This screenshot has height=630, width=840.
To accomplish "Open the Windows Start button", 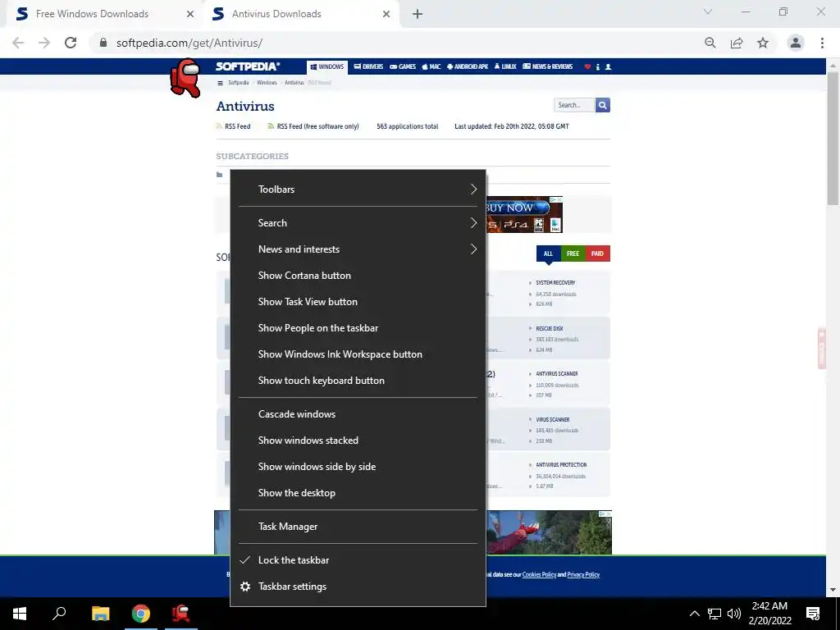I will coord(20,614).
